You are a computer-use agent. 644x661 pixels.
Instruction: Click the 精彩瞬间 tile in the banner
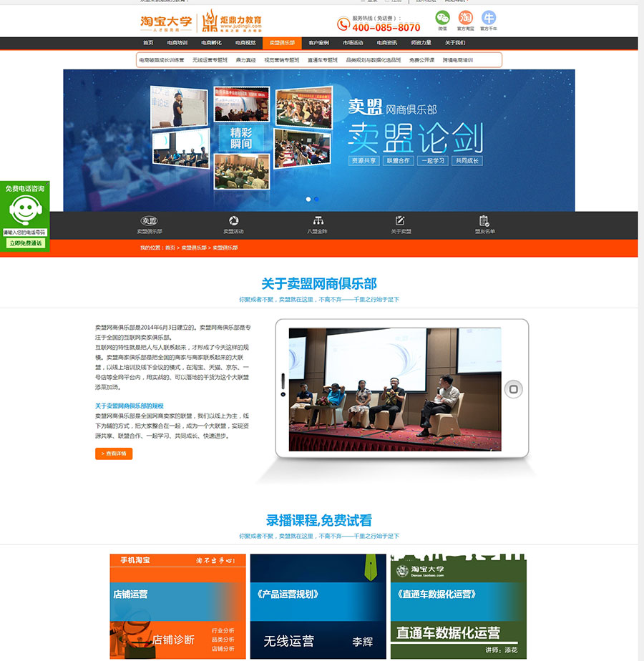(241, 138)
